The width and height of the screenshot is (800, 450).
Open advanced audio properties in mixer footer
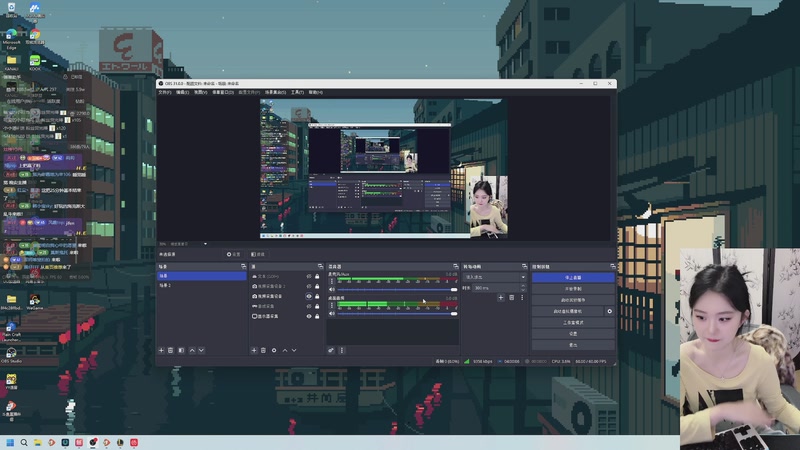pyautogui.click(x=331, y=351)
